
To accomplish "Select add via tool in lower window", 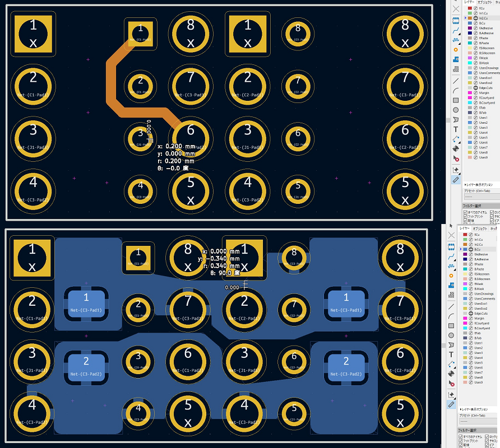I will pyautogui.click(x=451, y=276).
